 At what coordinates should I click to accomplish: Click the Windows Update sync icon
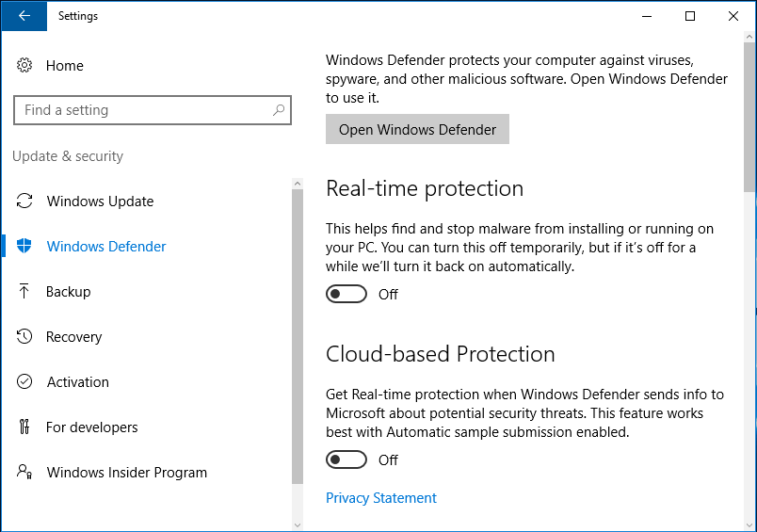click(x=24, y=202)
